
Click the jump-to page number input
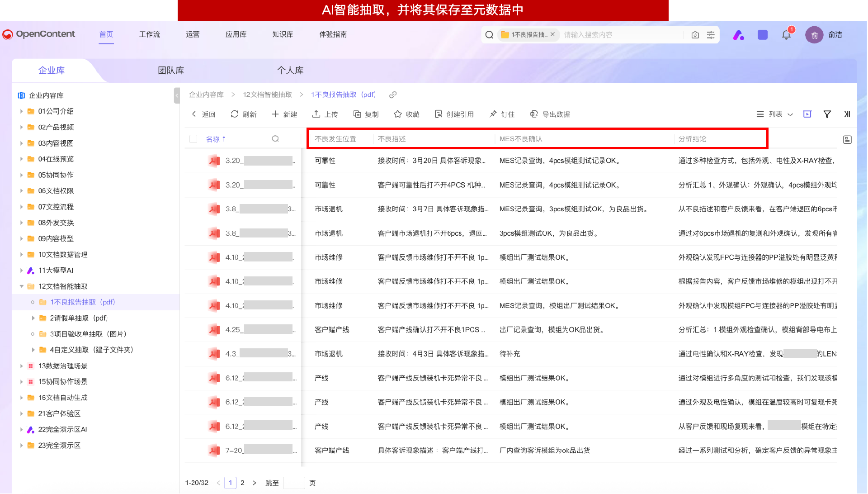click(293, 483)
